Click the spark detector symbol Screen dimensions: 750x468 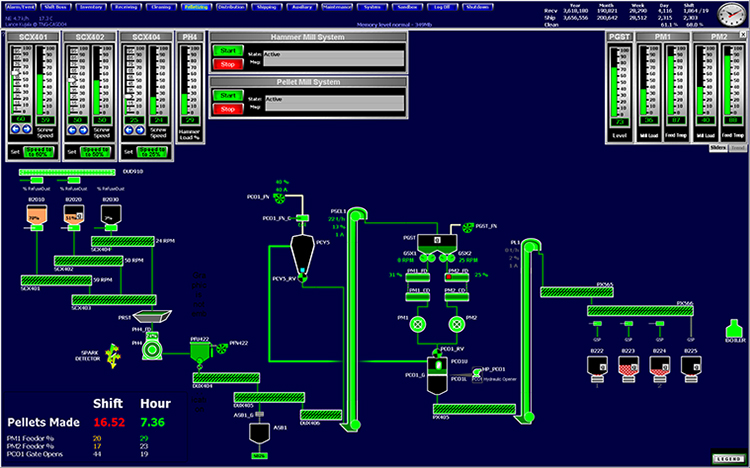click(113, 356)
